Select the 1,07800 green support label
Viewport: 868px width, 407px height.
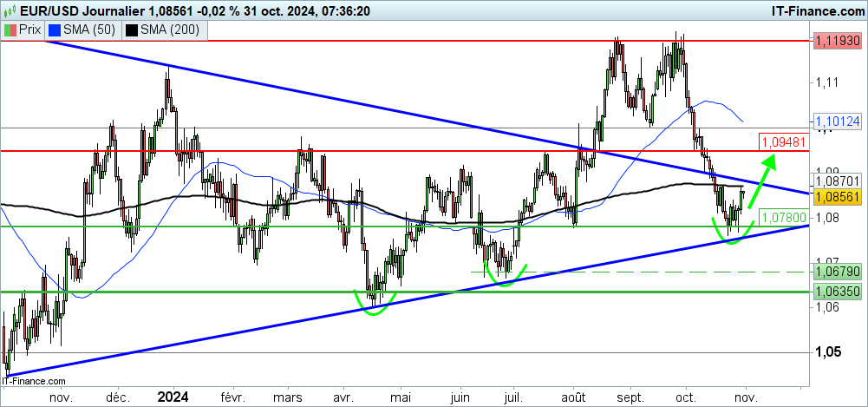pyautogui.click(x=782, y=216)
